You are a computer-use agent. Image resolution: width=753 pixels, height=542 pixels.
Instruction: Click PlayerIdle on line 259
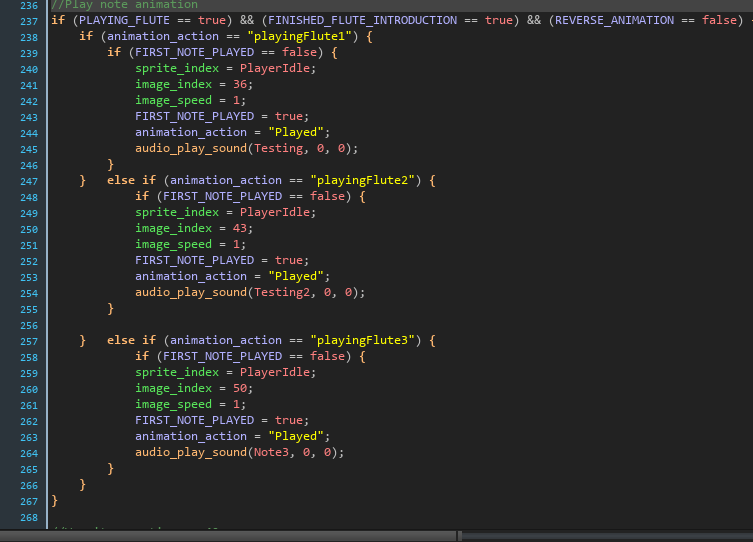tap(275, 372)
